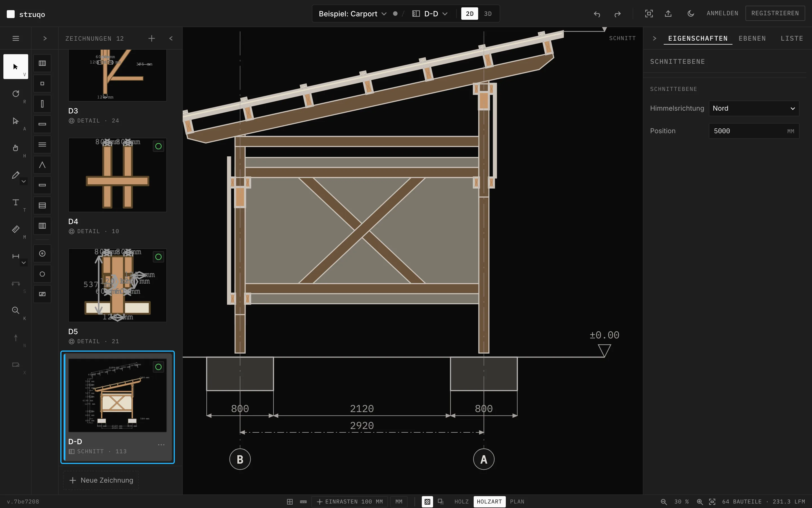This screenshot has width=812, height=508.
Task: Switch to the EBENEN tab
Action: tap(752, 38)
